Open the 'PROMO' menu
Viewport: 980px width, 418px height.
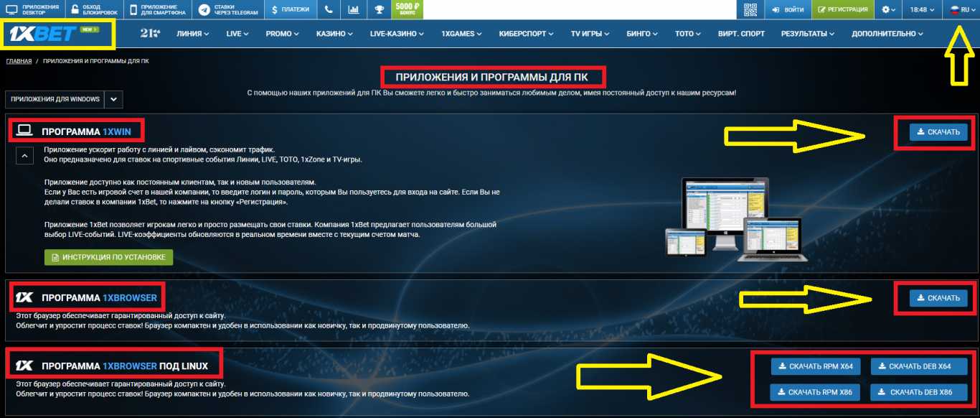(282, 34)
